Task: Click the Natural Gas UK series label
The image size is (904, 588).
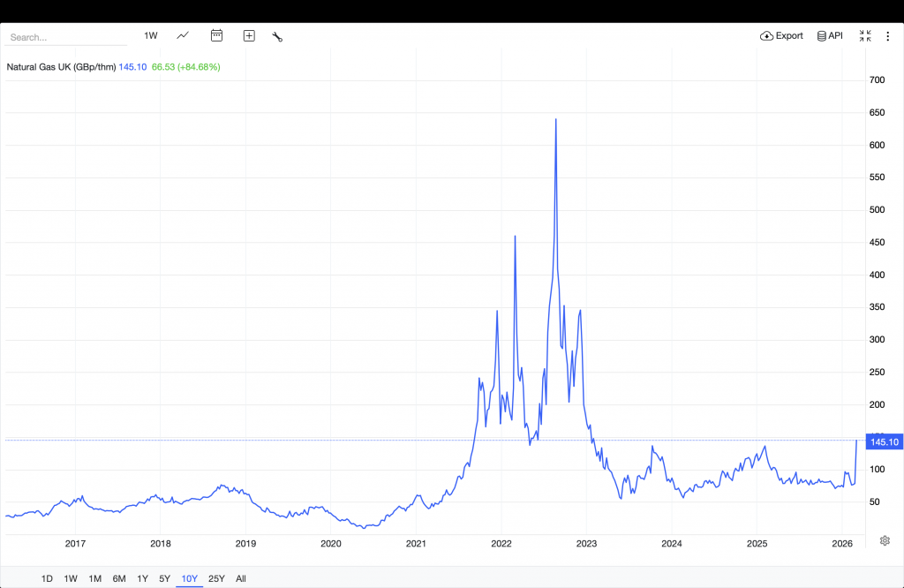Action: point(60,66)
